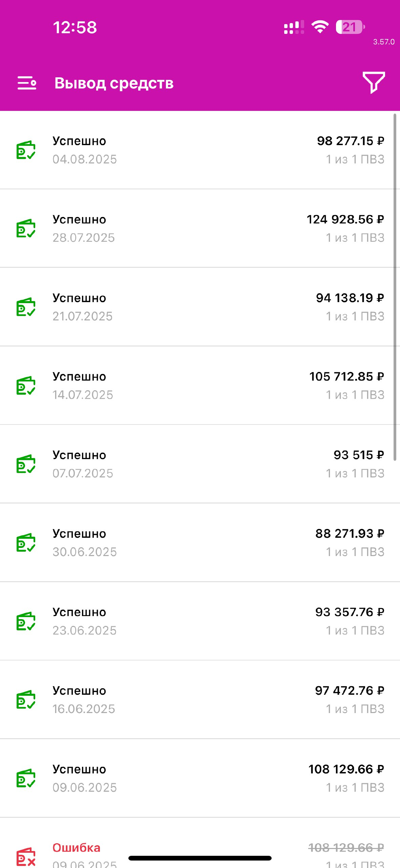Tap the red error wallet icon
Screen dimensions: 400x868
(26, 856)
